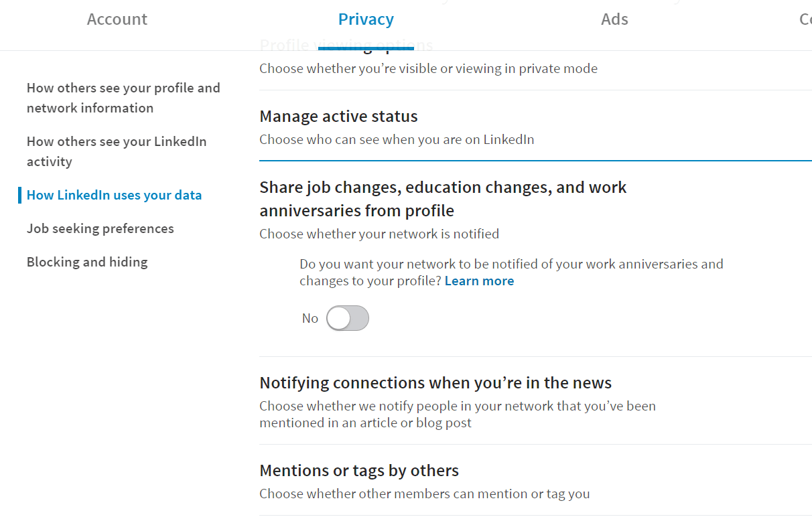Go to Blocking and hiding section
The width and height of the screenshot is (812, 519).
[87, 263]
